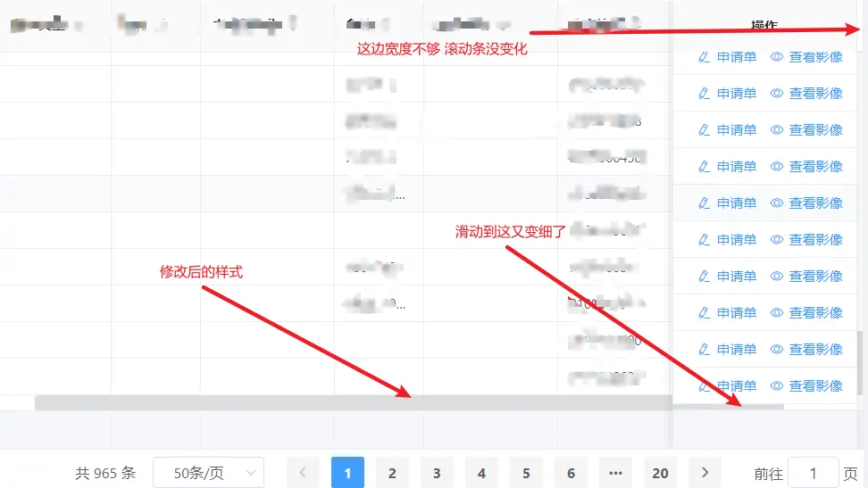Click the next page arrow
Image resolution: width=868 pixels, height=488 pixels.
(x=705, y=473)
